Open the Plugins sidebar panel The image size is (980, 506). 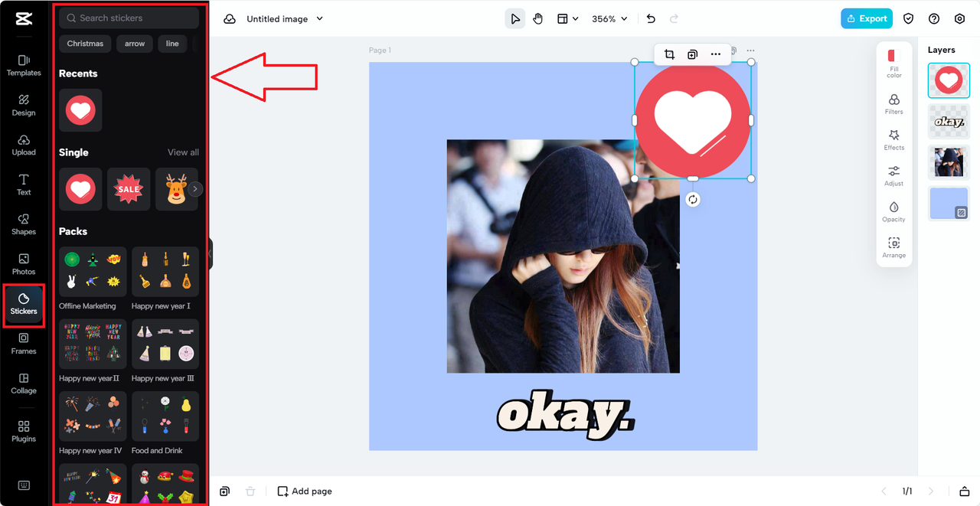(24, 432)
